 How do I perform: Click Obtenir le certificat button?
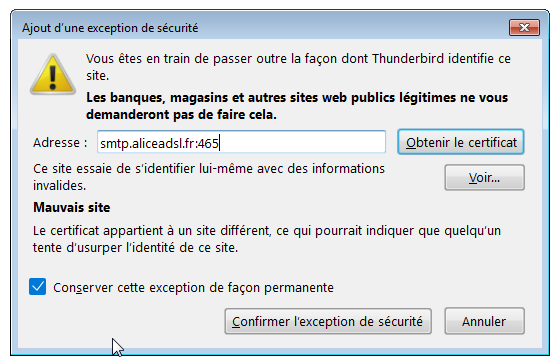(461, 142)
